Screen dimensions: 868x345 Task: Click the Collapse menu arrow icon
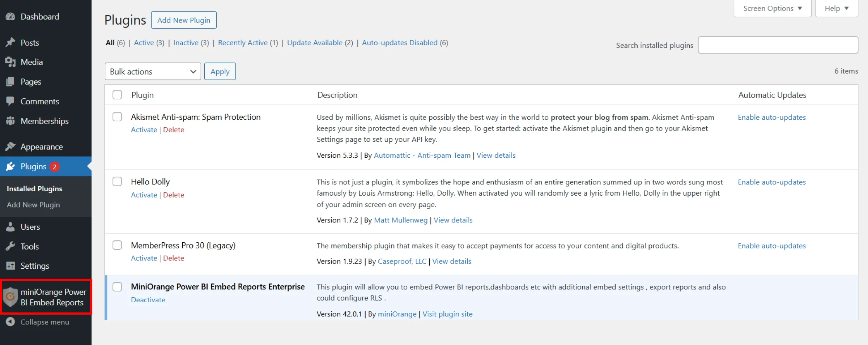point(10,322)
